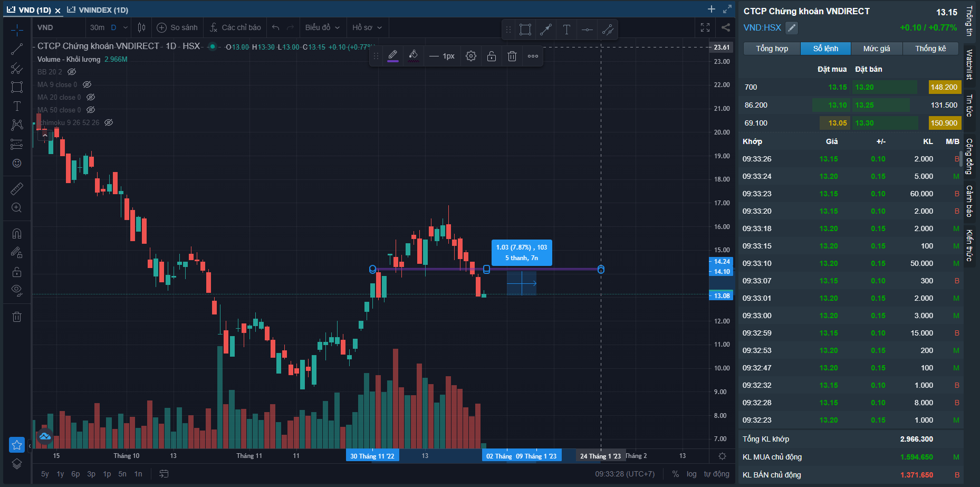Set chart range to 3p

point(91,474)
